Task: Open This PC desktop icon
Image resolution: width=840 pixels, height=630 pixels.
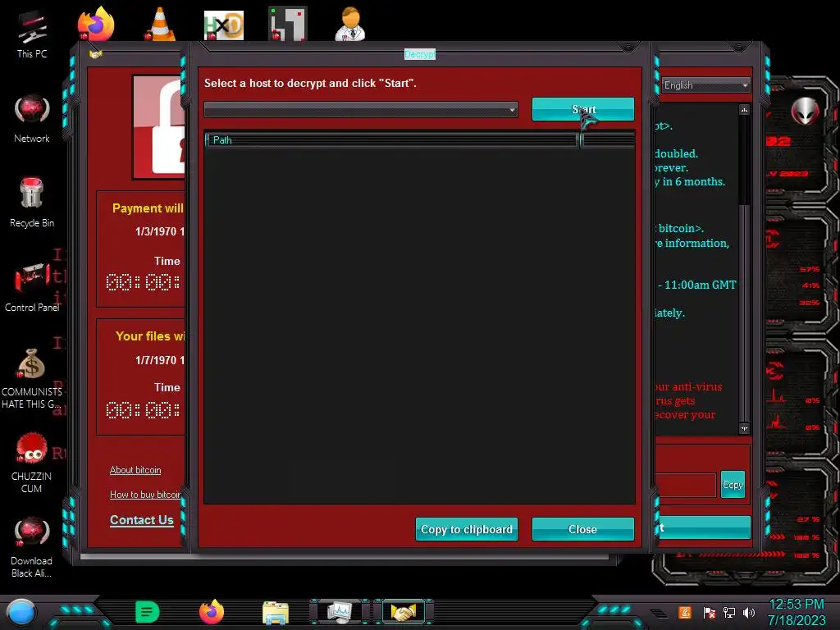Action: [x=32, y=34]
